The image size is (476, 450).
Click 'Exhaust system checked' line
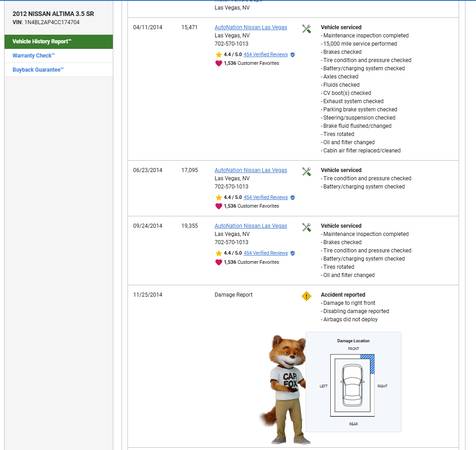click(352, 101)
